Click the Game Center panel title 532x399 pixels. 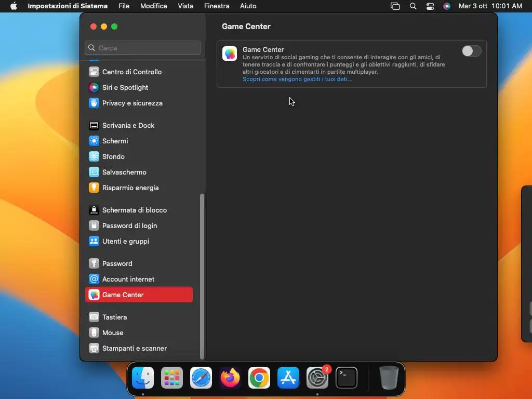pyautogui.click(x=246, y=26)
